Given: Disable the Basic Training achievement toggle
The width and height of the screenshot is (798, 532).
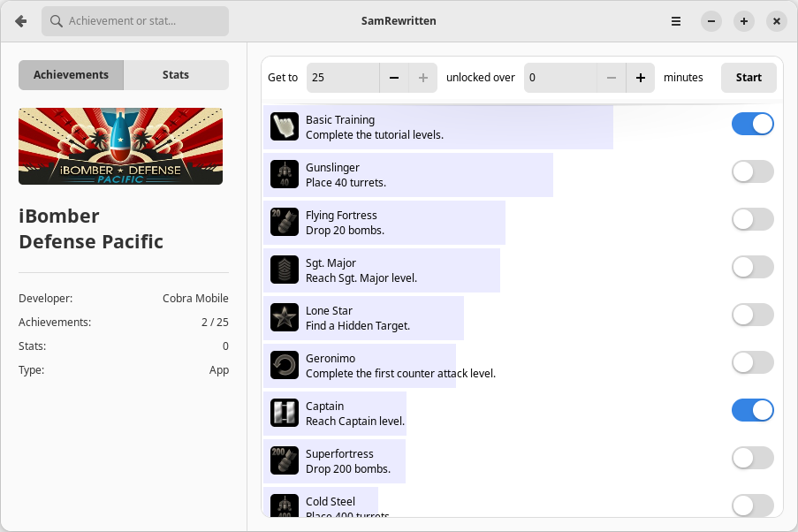Looking at the screenshot, I should [753, 124].
